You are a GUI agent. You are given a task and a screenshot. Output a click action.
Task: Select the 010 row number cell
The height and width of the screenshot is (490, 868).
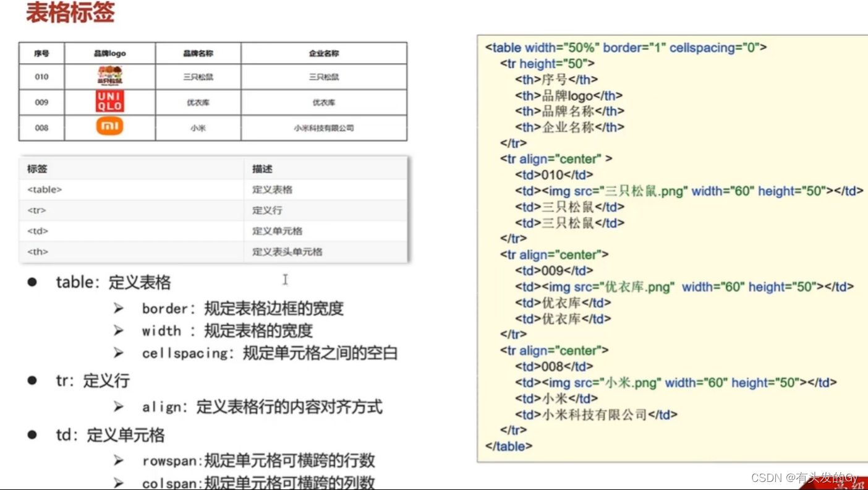(41, 77)
